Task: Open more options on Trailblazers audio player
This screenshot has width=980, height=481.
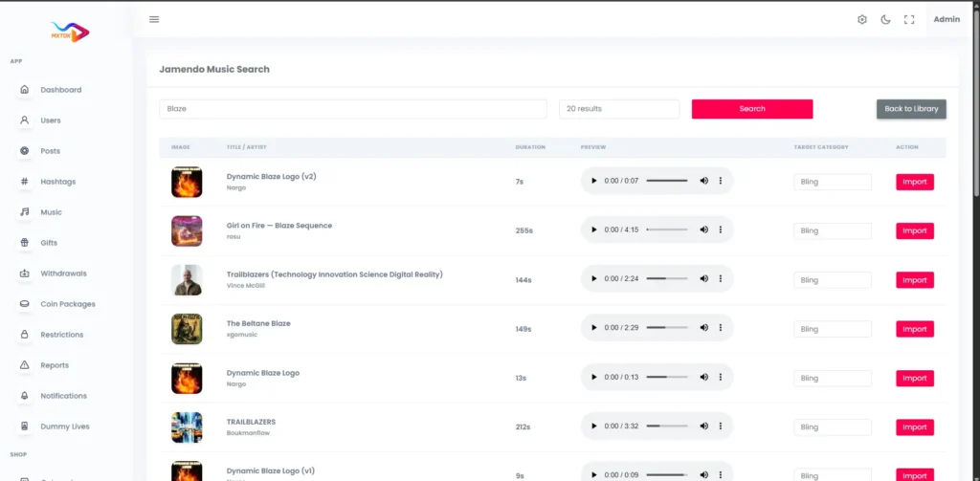Action: pos(721,279)
